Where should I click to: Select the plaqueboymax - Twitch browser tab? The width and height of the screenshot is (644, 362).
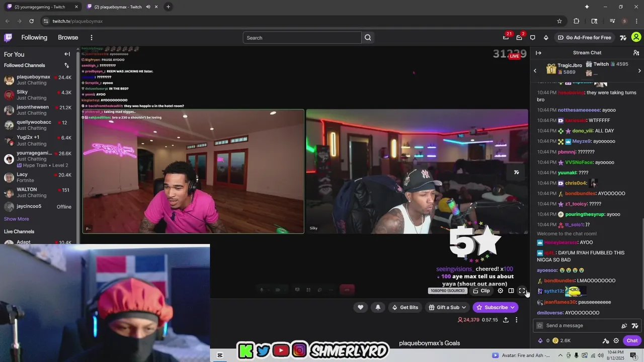[x=122, y=7]
